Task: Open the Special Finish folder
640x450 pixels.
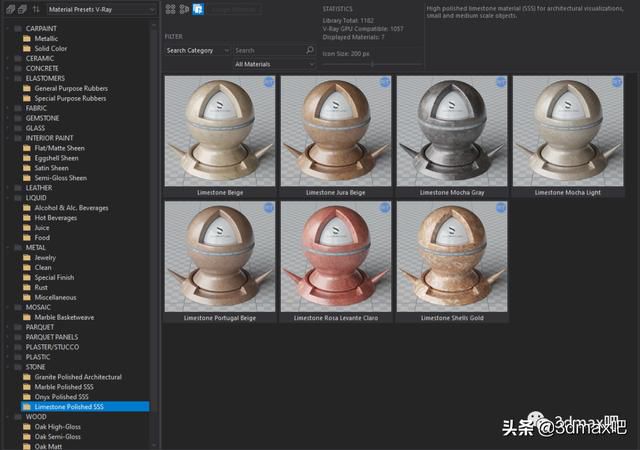Action: click(54, 277)
